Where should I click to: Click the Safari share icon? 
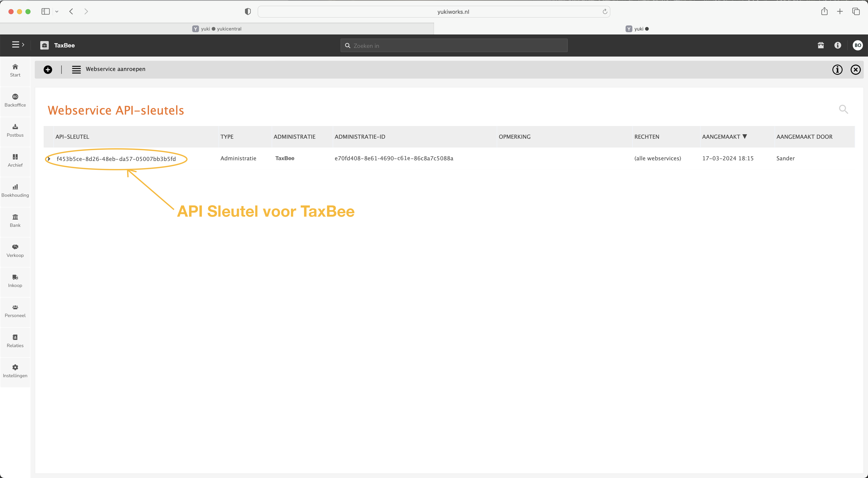(824, 11)
